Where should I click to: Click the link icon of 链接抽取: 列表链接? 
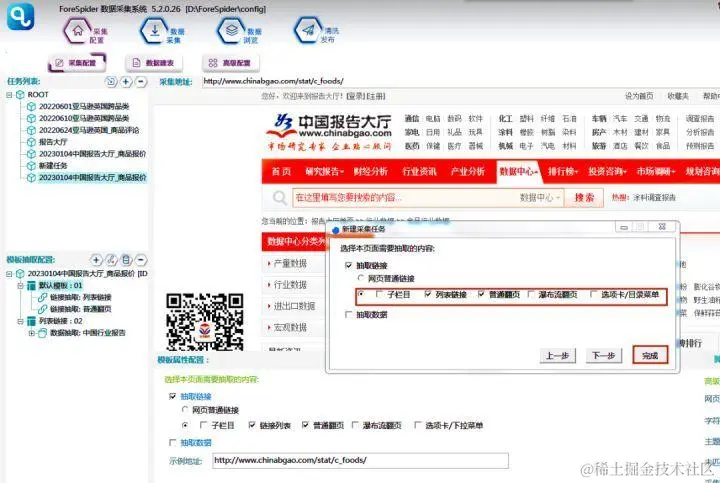(x=42, y=297)
